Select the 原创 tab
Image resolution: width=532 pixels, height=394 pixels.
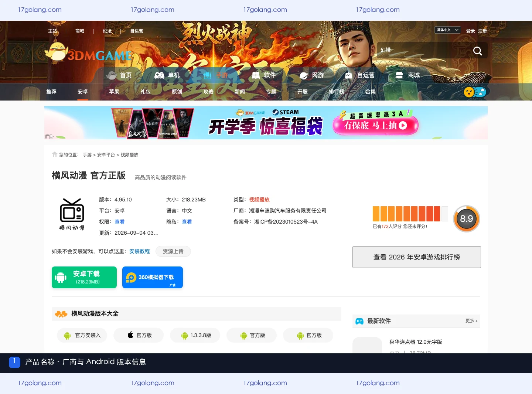pyautogui.click(x=177, y=92)
